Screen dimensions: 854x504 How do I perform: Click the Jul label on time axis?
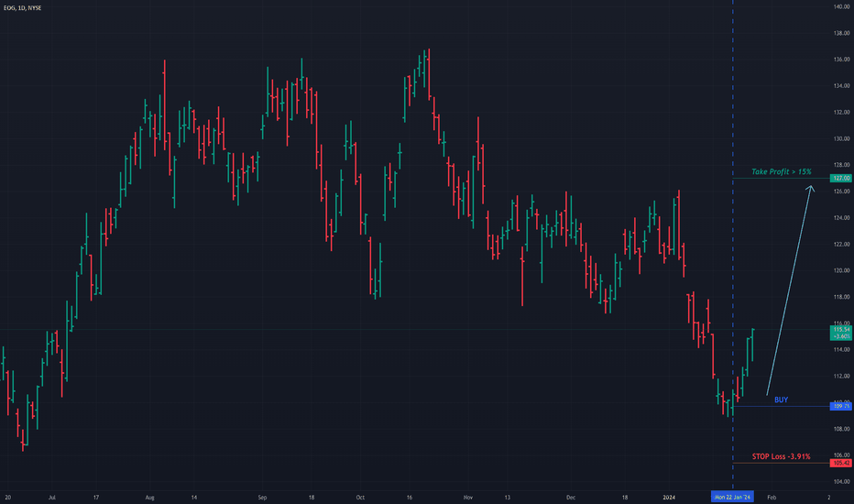tap(51, 498)
